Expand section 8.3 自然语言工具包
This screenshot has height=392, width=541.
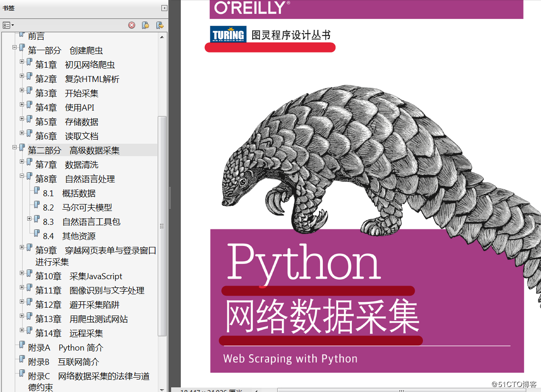click(30, 218)
